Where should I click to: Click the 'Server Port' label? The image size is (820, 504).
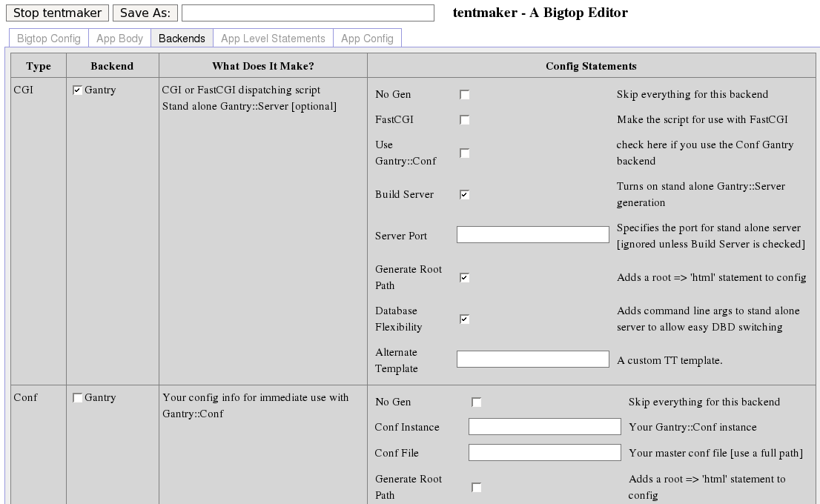pos(401,236)
